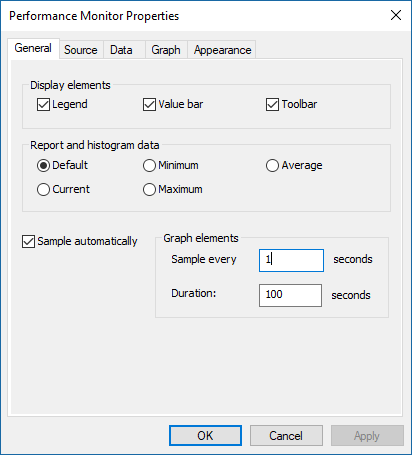The height and width of the screenshot is (455, 412).
Task: Choose the Maximum radio button
Action: pyautogui.click(x=149, y=189)
